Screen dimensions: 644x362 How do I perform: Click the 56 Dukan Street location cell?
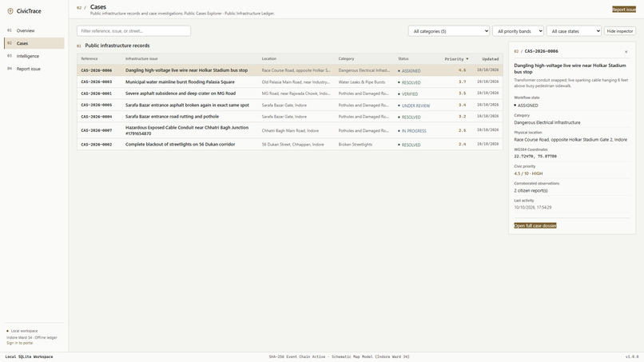point(293,144)
